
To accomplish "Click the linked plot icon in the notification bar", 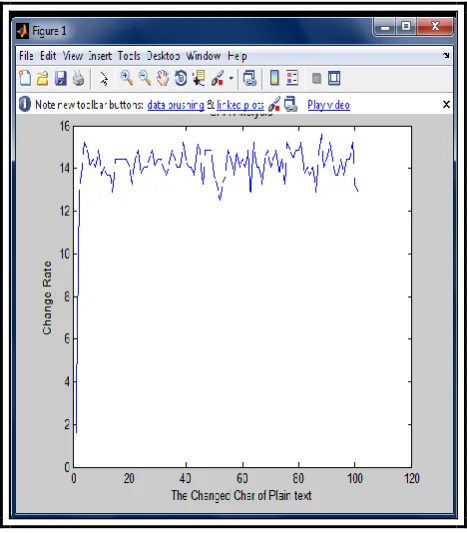I will point(291,104).
